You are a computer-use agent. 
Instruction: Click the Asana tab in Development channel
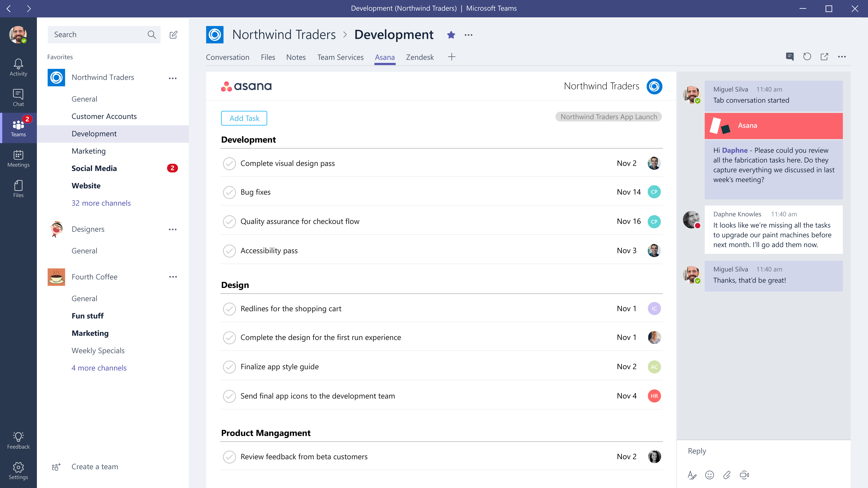point(384,57)
